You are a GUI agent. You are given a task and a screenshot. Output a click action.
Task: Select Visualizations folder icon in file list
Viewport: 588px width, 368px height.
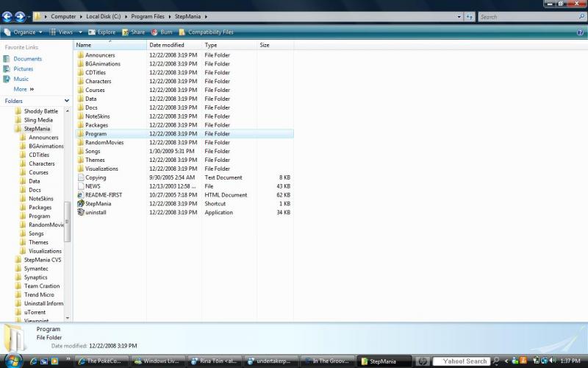point(81,169)
